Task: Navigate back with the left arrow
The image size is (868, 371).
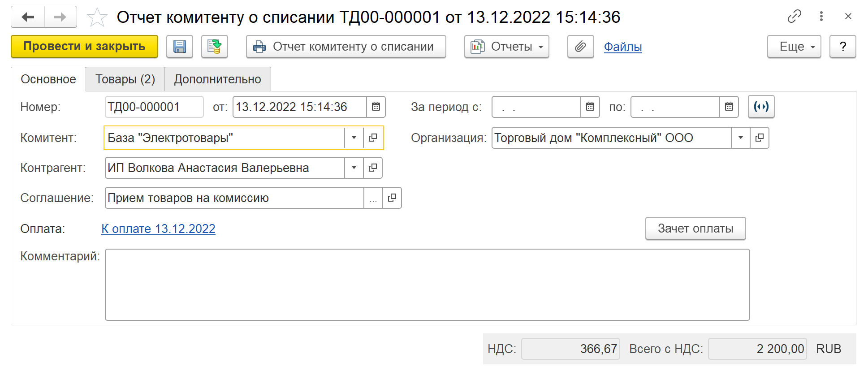Action: pos(28,17)
